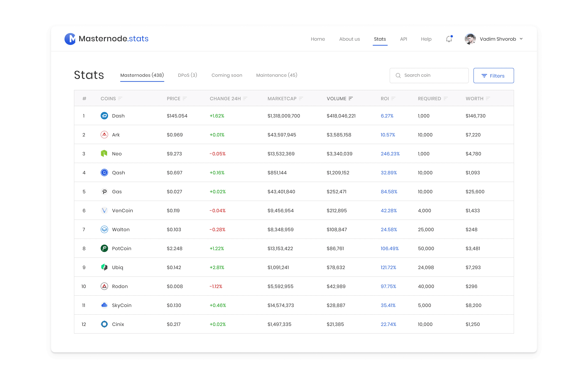Click the Dash coin icon
Screen dimensions: 588x385
pos(104,116)
